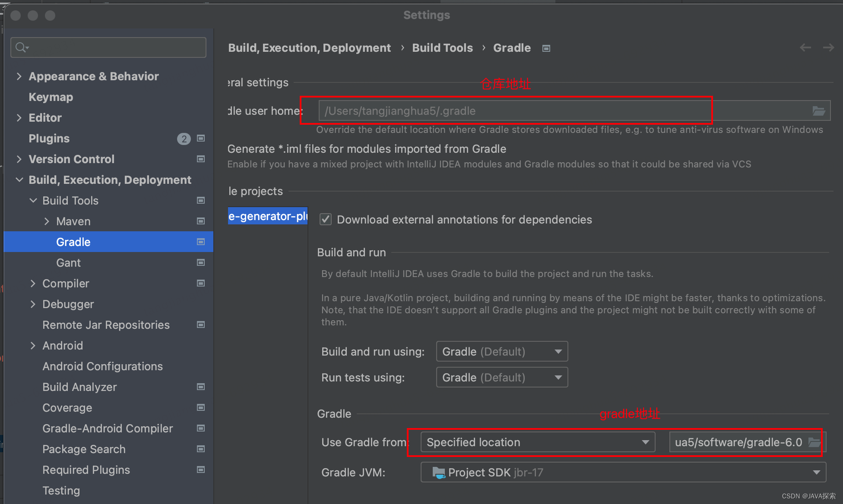
Task: Open folder browser beside gradle-6.0 location
Action: [814, 442]
